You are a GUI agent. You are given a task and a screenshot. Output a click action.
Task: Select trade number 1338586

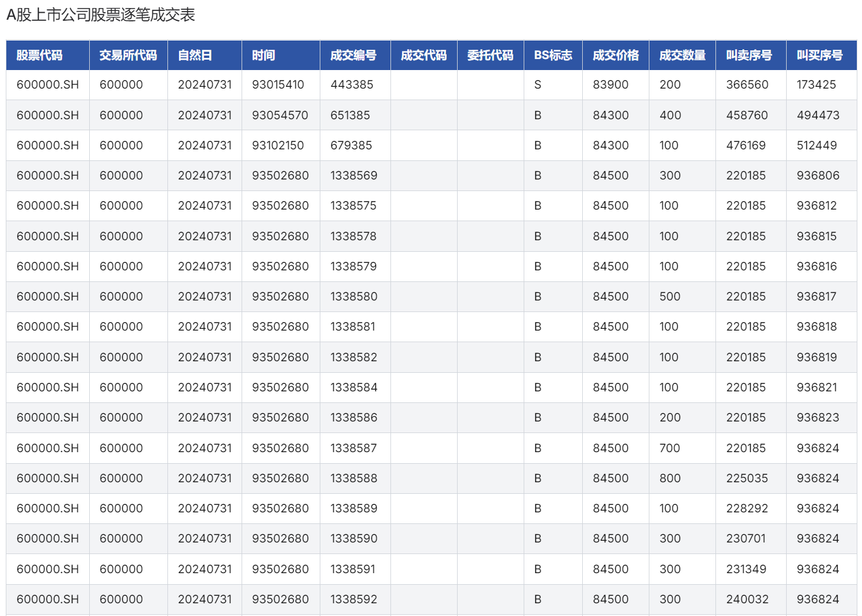click(x=354, y=417)
